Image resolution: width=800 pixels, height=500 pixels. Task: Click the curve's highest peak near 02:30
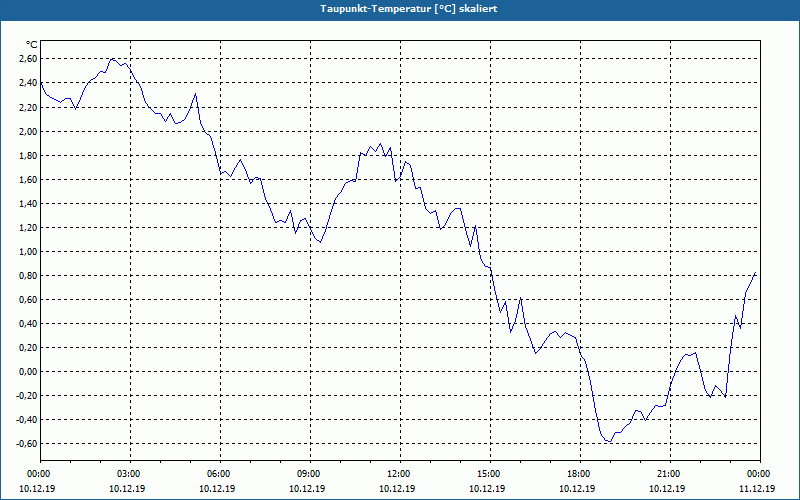coord(113,59)
